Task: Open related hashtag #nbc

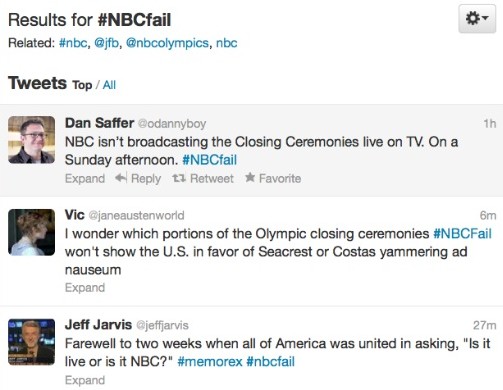Action: 74,43
